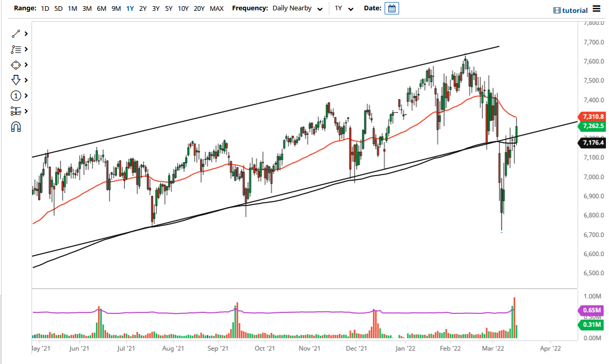Expand the trend line tool submenu arrow
Viewport: 609px width, 364px height.
click(x=26, y=34)
